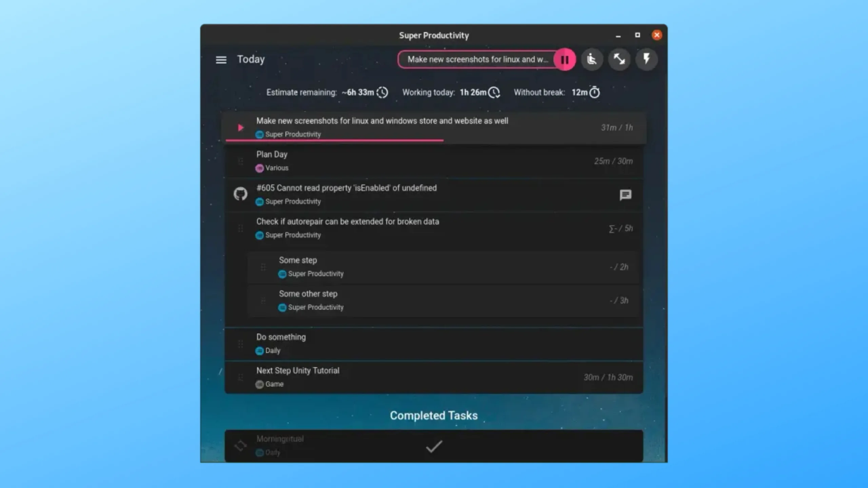Click 31m / 1h time on screenshots task
This screenshot has width=868, height=488.
click(617, 128)
